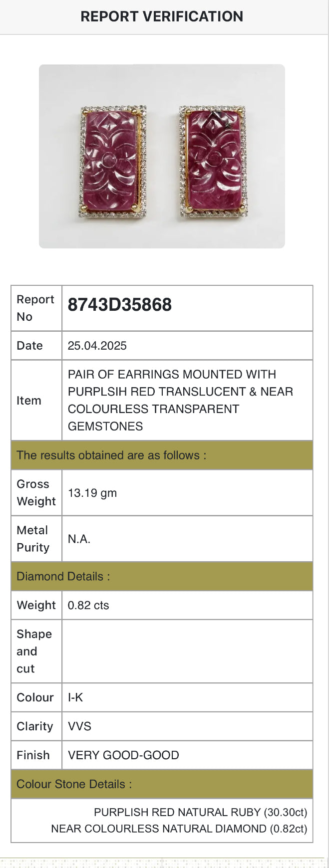Viewport: 329px width, 868px height.
Task: Click the date value 25.04.2025
Action: [x=97, y=346]
